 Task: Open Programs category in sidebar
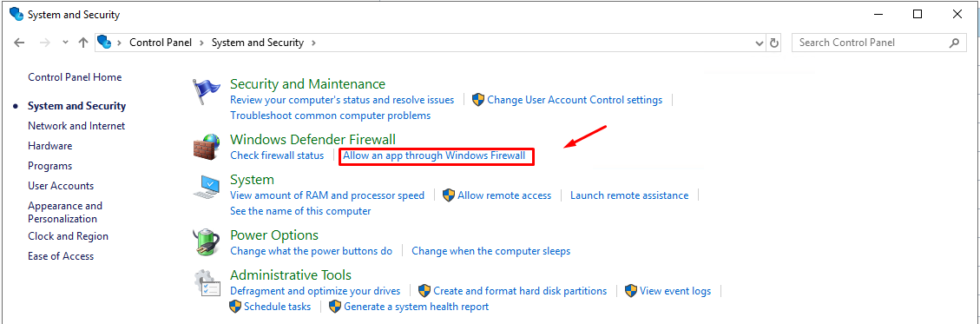pyautogui.click(x=50, y=166)
